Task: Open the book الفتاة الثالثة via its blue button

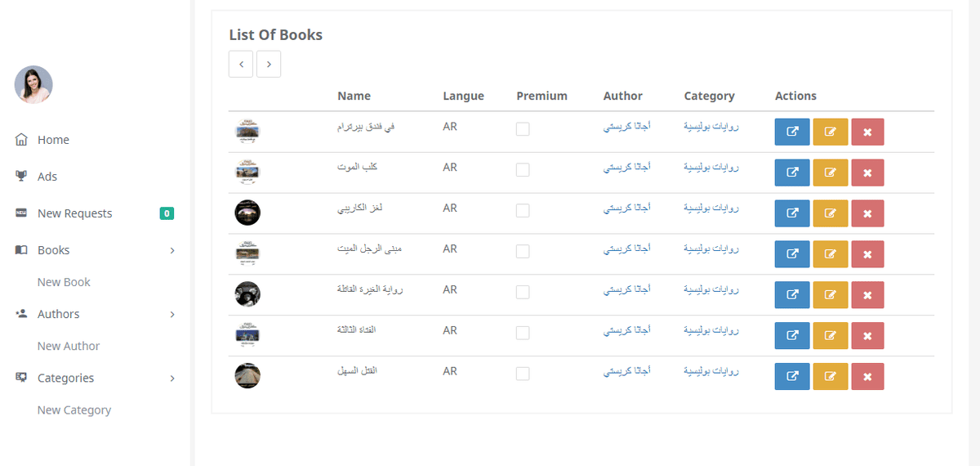Action: pyautogui.click(x=792, y=336)
